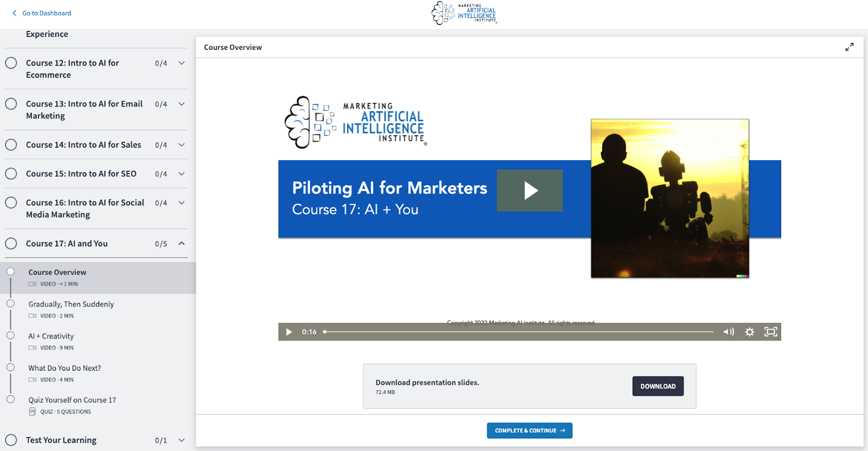Expand Course 15 section chevron
The width and height of the screenshot is (868, 451).
(x=182, y=174)
